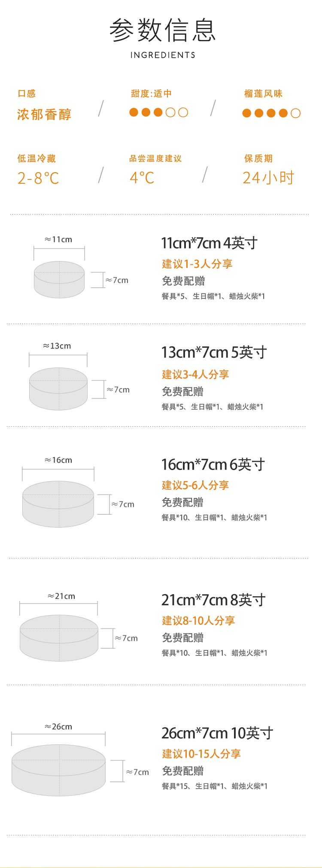Click the INGREDIENTS subtitle text
322x868 pixels.
(x=163, y=55)
